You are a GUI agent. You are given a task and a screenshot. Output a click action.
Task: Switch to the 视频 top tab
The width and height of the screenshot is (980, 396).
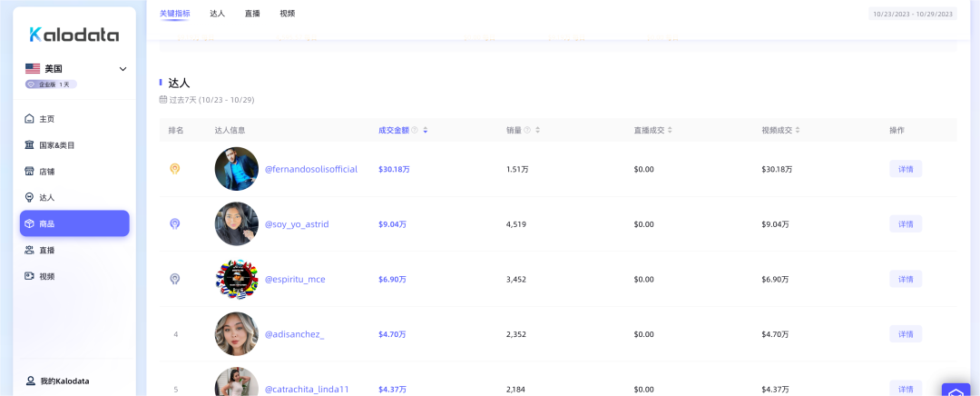288,13
